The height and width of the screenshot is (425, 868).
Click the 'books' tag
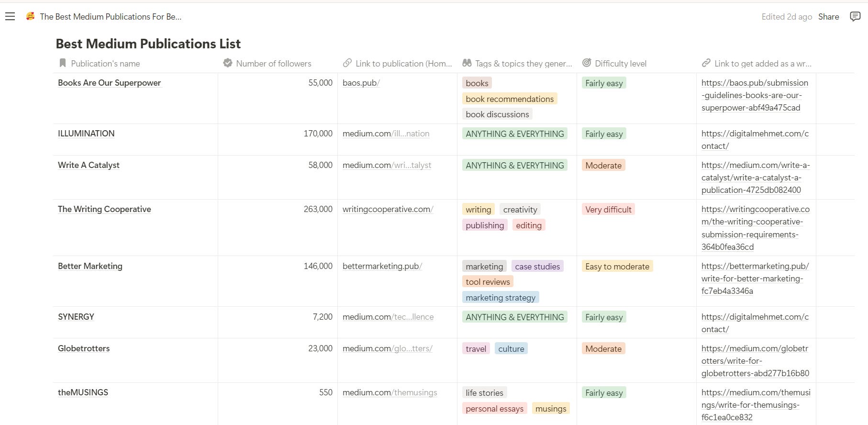click(477, 83)
